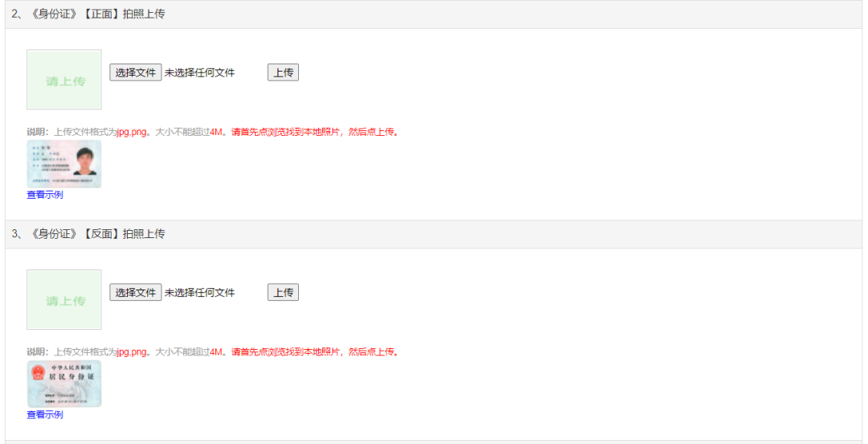Click the portrait photo on sample front ID

pyautogui.click(x=84, y=162)
